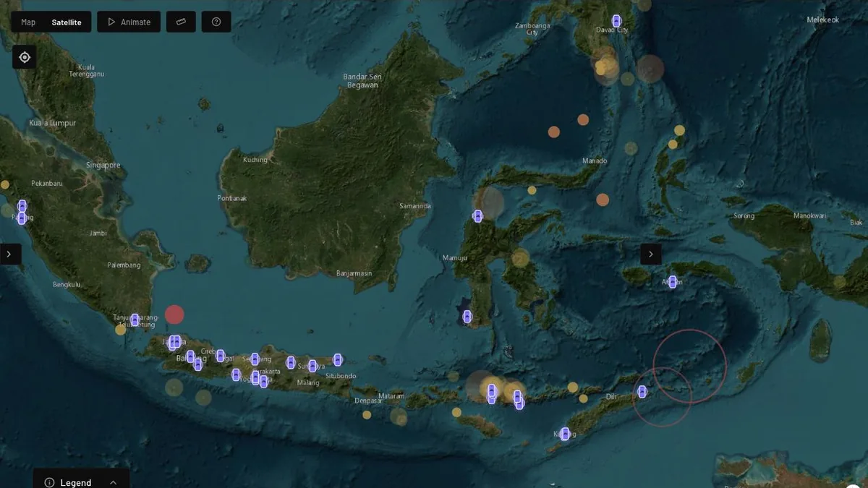
Task: Click the Mataram city label
Action: pyautogui.click(x=391, y=396)
